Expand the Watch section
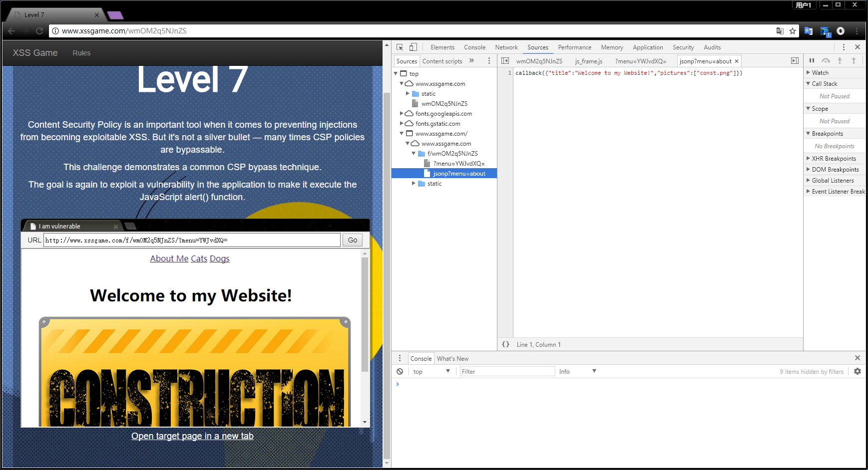The width and height of the screenshot is (868, 470). (x=820, y=73)
